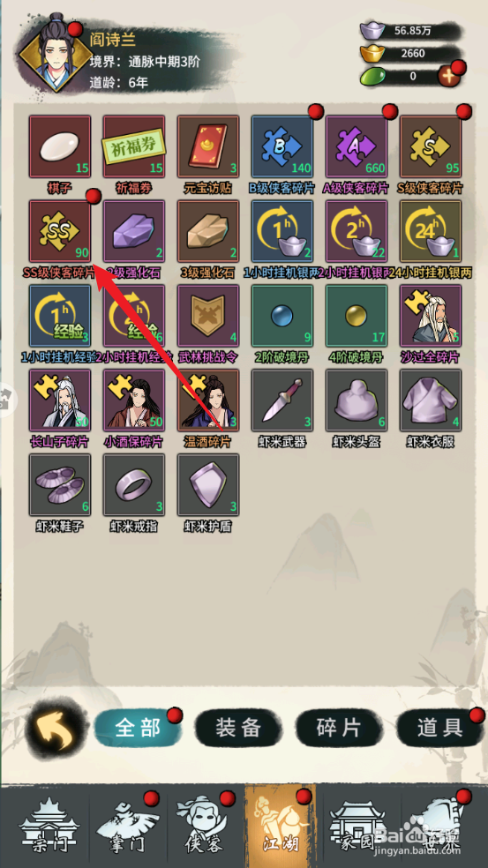Screen dimensions: 488x868
Task: Choose the 24小时挂机银两 item
Action: point(431,231)
